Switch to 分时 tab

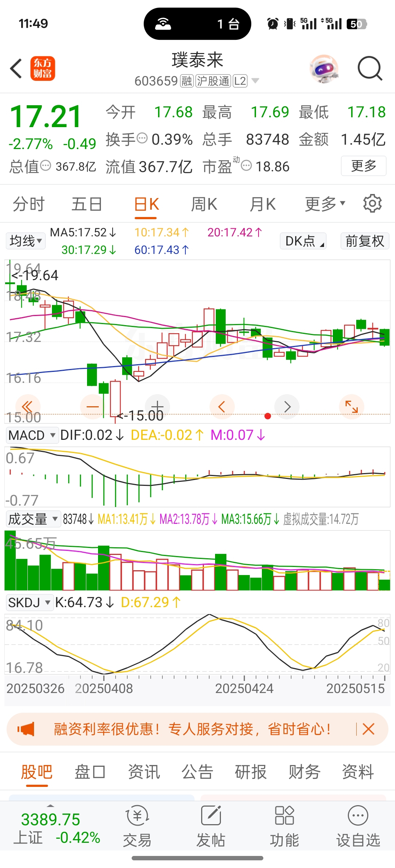pyautogui.click(x=29, y=203)
